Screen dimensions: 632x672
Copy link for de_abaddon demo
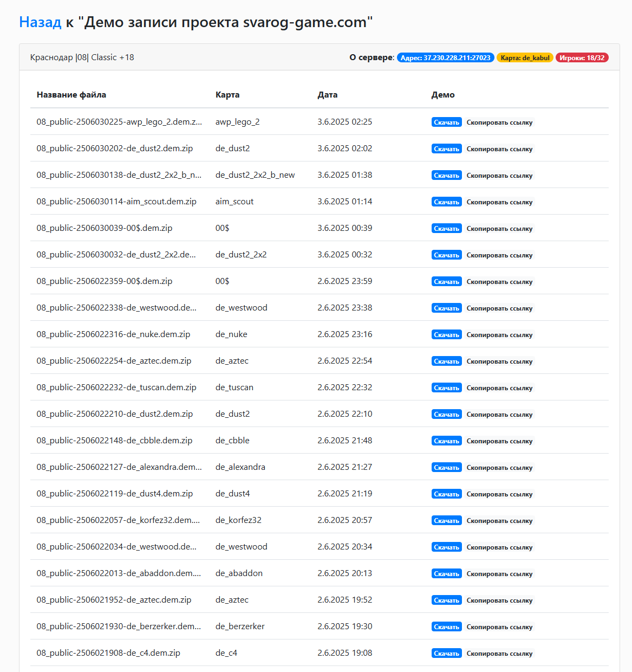(x=500, y=573)
